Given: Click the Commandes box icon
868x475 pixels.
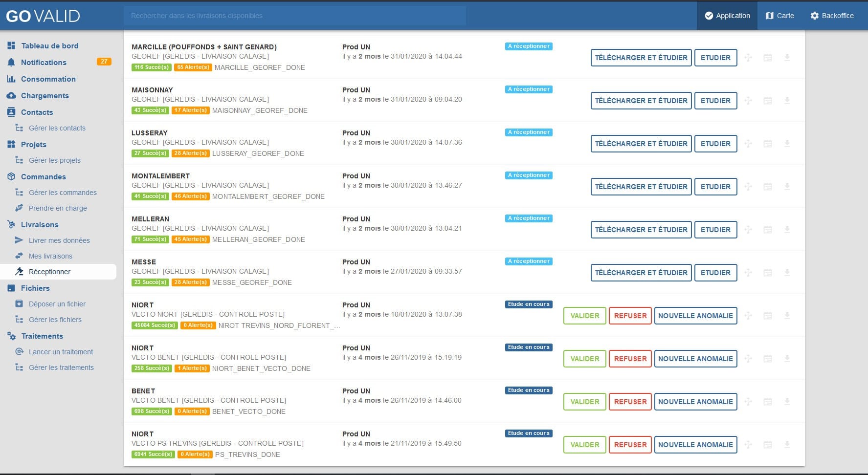Looking at the screenshot, I should [11, 177].
